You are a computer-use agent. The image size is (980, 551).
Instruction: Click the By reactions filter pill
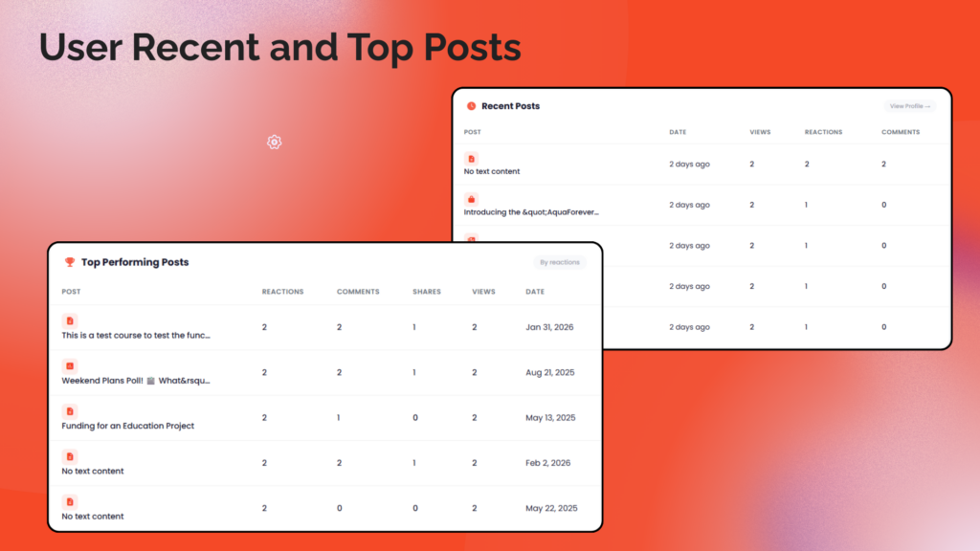(559, 262)
